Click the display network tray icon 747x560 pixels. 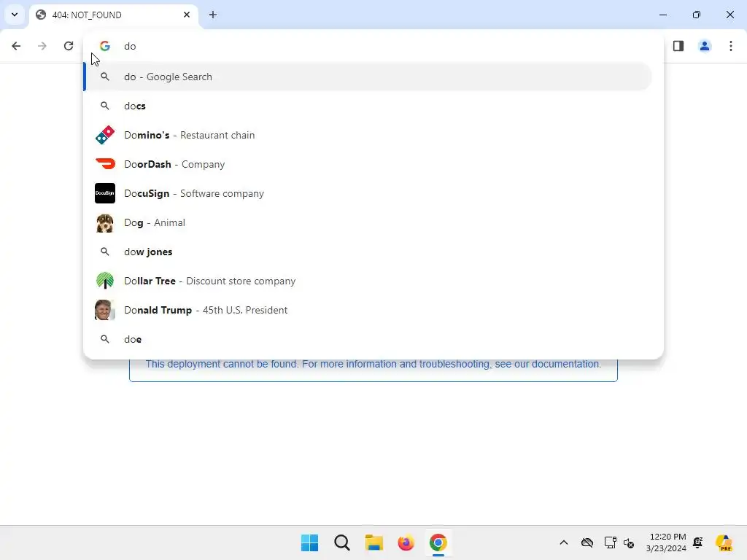tap(611, 542)
